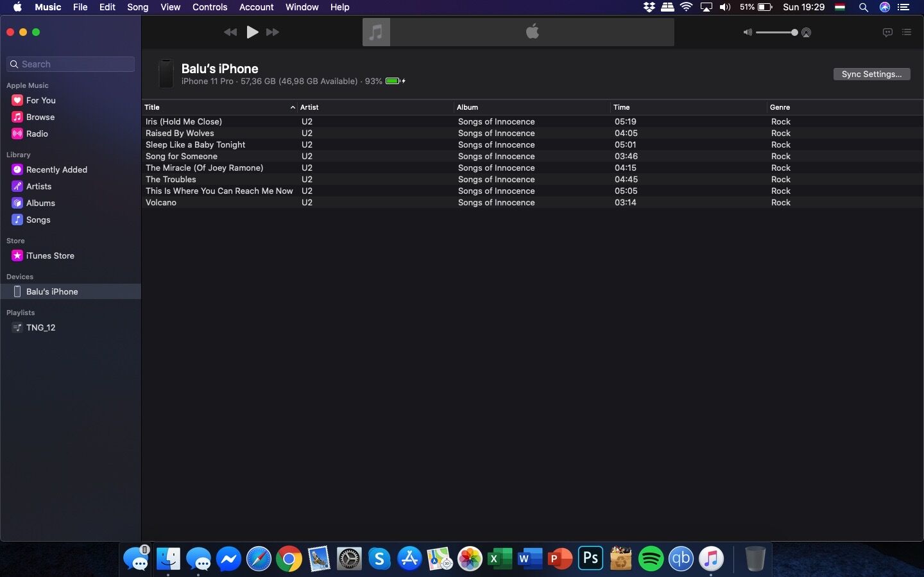924x577 pixels.
Task: Click the fast forward next button
Action: [273, 32]
